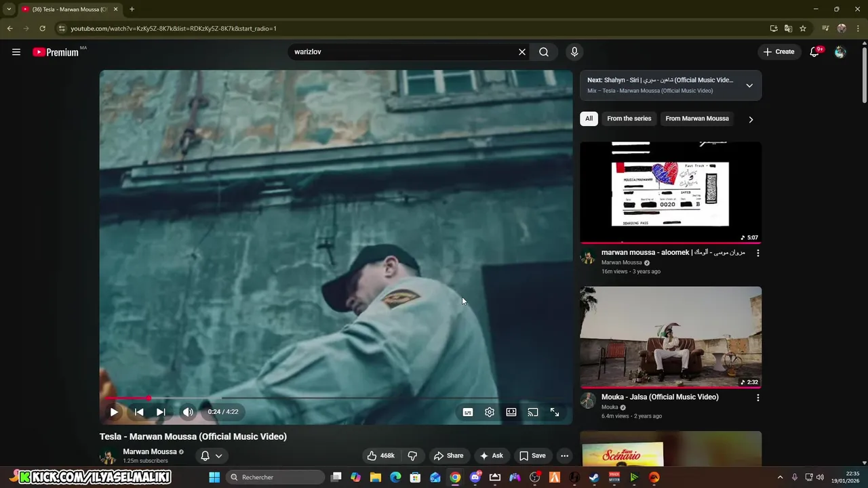Play the Tesla video

[x=114, y=411]
